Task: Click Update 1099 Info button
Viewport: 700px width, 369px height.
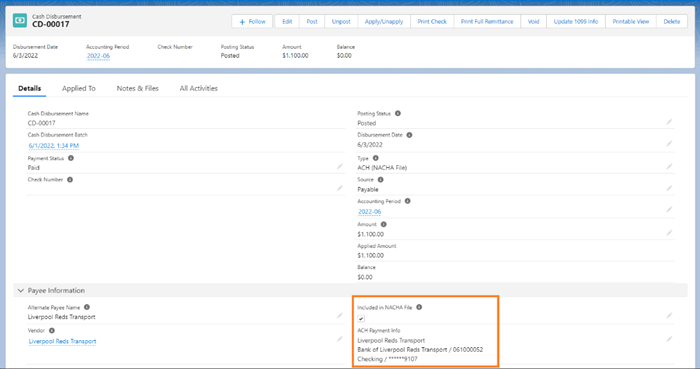Action: coord(576,21)
